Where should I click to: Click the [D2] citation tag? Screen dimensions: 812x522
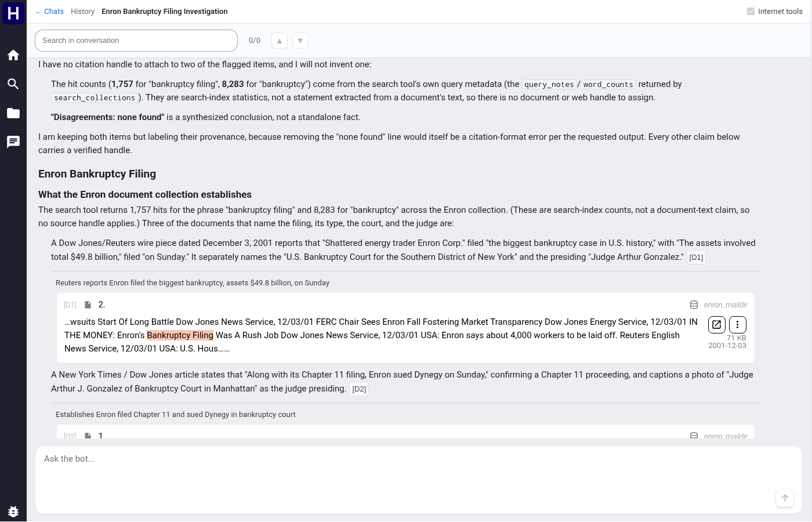point(360,389)
